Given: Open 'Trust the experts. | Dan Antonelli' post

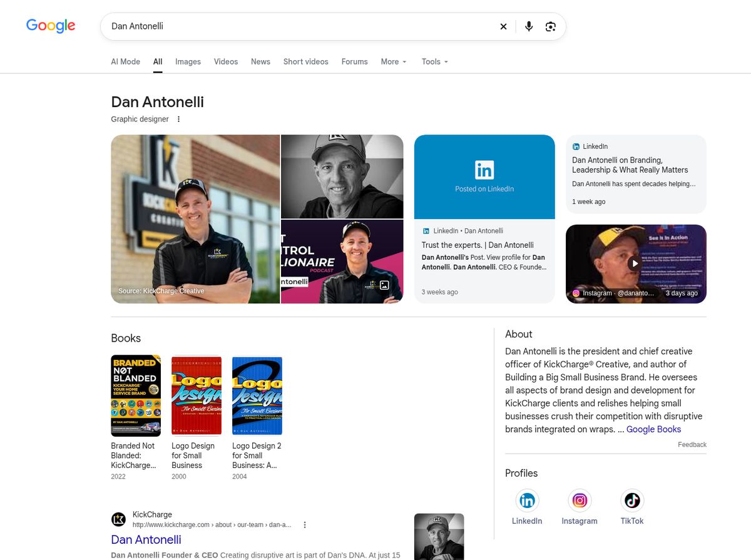Looking at the screenshot, I should pos(478,245).
